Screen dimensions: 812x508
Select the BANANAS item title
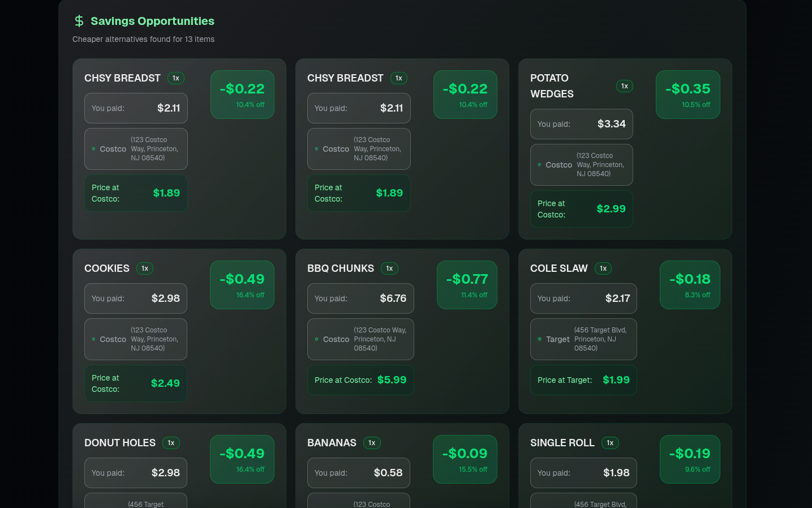pos(332,443)
